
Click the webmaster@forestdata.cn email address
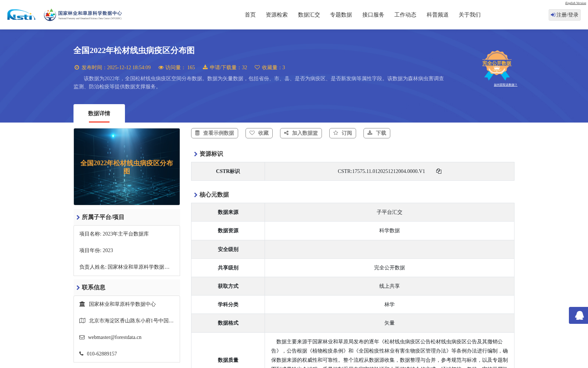[x=115, y=337]
